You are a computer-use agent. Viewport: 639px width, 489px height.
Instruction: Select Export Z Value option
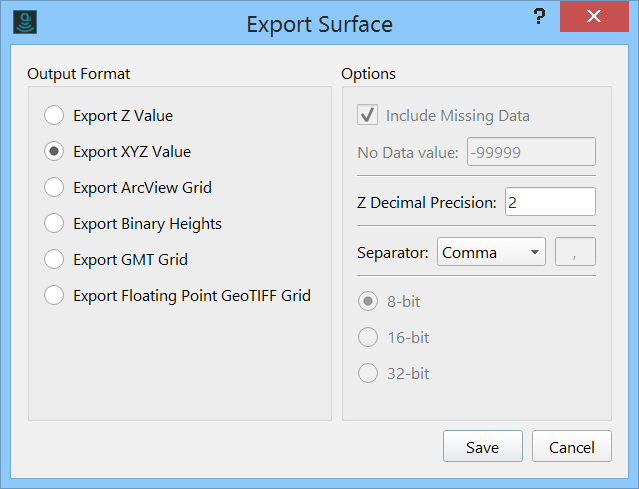point(54,116)
